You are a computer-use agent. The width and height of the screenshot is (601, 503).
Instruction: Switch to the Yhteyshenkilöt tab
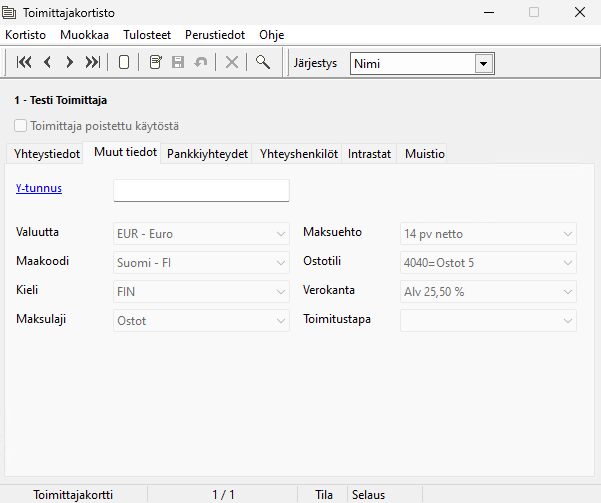tap(299, 154)
